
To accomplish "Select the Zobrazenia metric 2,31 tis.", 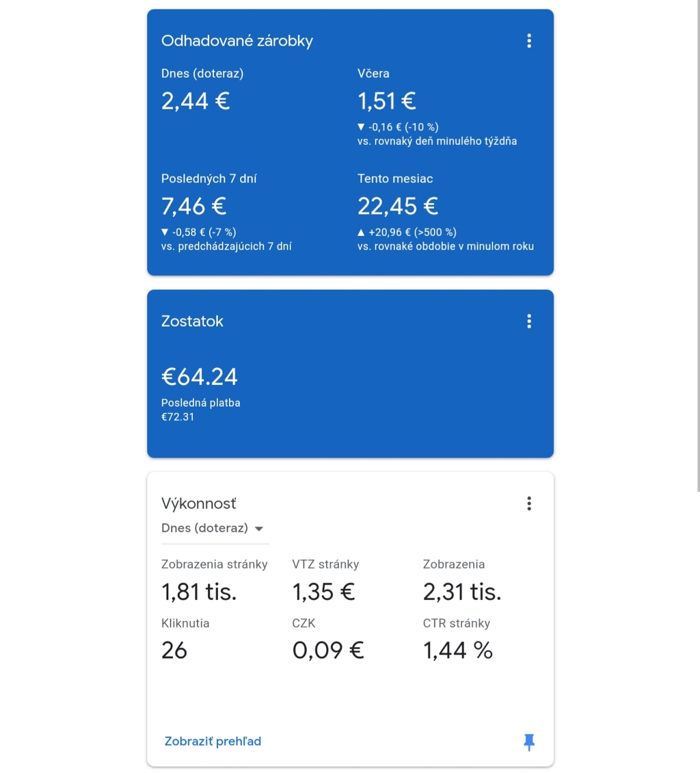I will pos(462,592).
